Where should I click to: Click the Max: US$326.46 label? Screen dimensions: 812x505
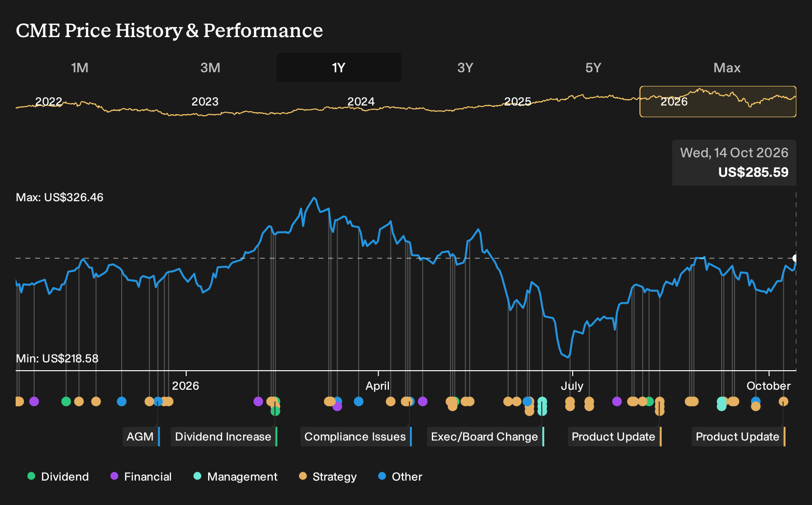(60, 197)
